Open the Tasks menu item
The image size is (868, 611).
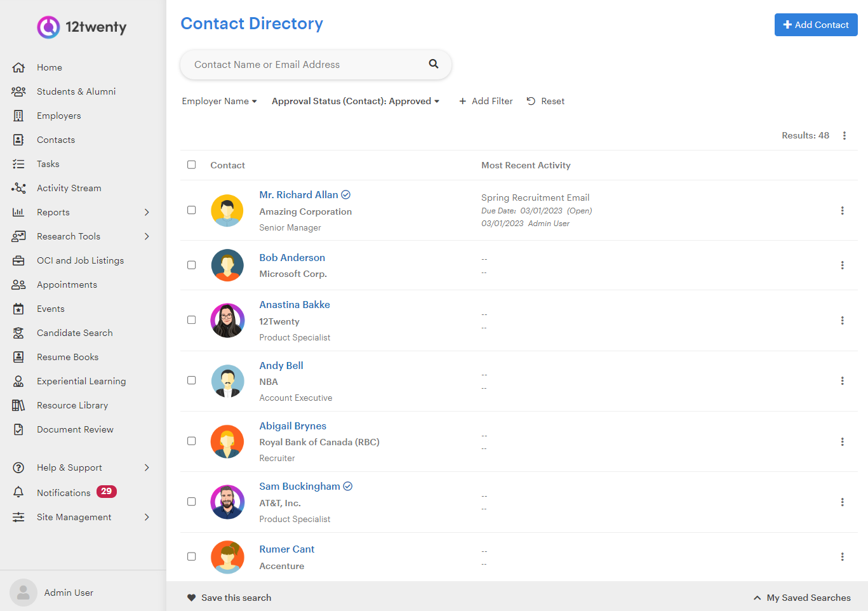48,164
